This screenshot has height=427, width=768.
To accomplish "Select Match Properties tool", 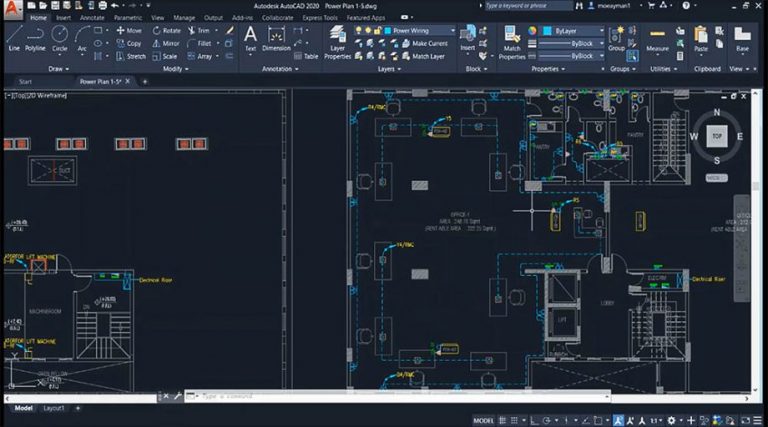I will click(512, 43).
